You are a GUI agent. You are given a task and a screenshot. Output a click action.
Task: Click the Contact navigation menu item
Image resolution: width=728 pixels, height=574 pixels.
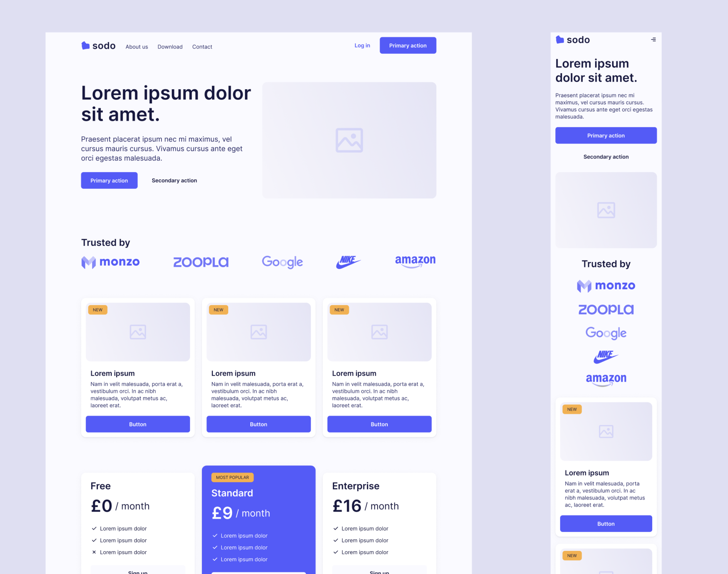(202, 46)
